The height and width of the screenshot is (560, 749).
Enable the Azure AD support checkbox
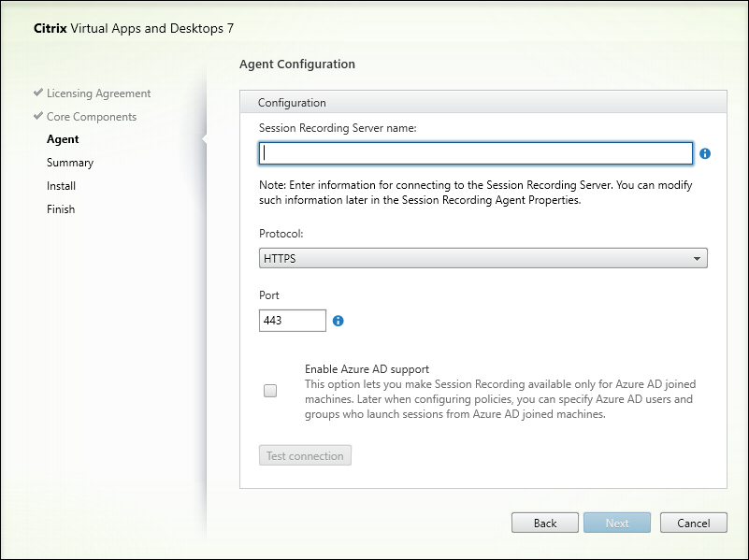(x=270, y=392)
